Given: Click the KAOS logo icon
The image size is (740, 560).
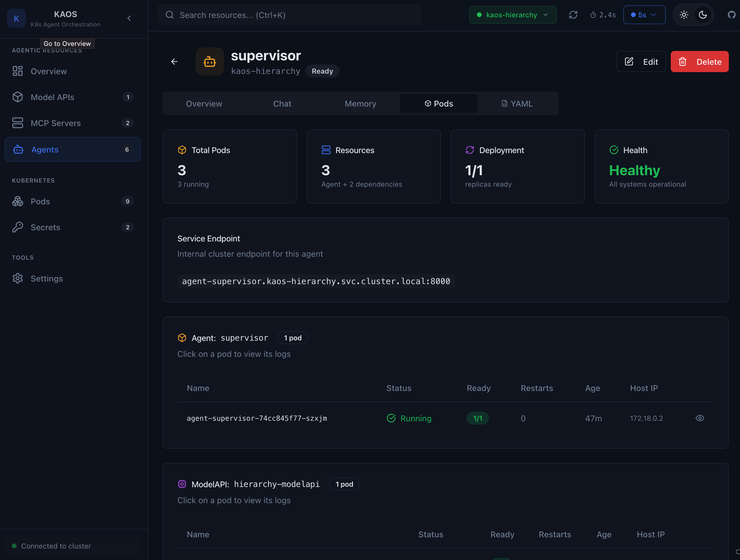Looking at the screenshot, I should 16,18.
